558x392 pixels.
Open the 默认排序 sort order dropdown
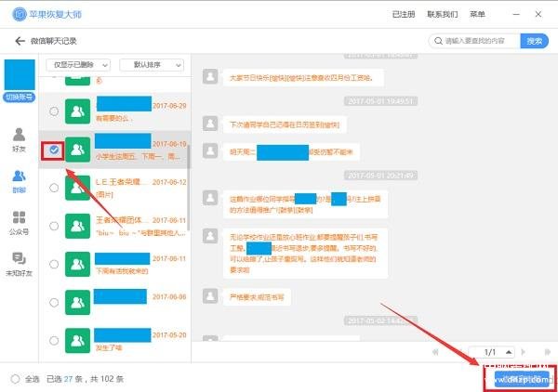click(152, 65)
